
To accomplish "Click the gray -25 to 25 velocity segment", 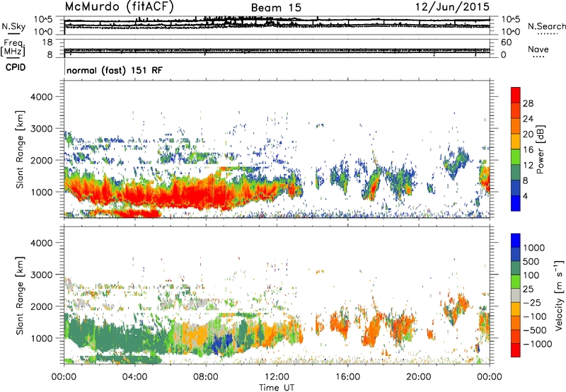I will tap(516, 295).
